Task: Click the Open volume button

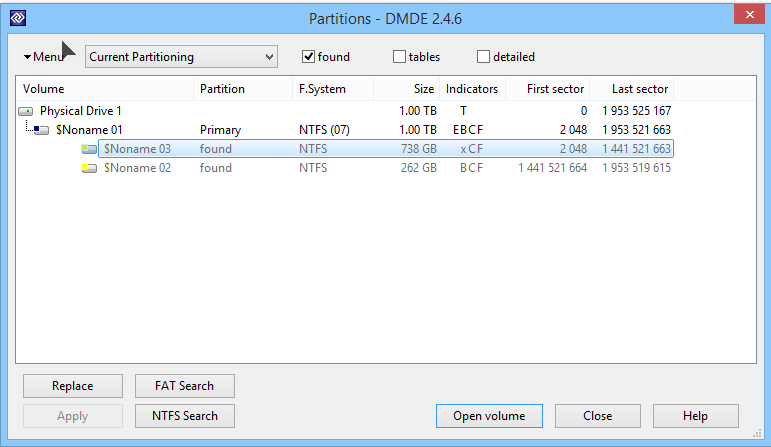Action: 489,416
